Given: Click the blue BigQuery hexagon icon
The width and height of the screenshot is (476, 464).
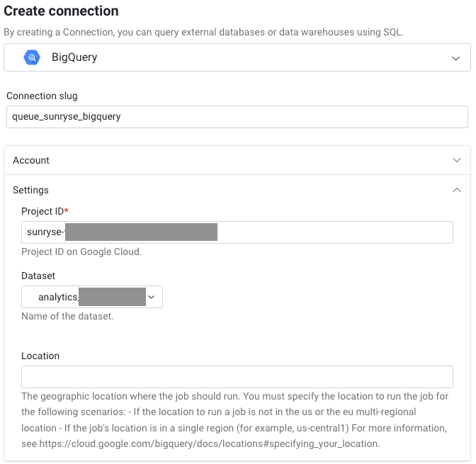Looking at the screenshot, I should point(32,57).
